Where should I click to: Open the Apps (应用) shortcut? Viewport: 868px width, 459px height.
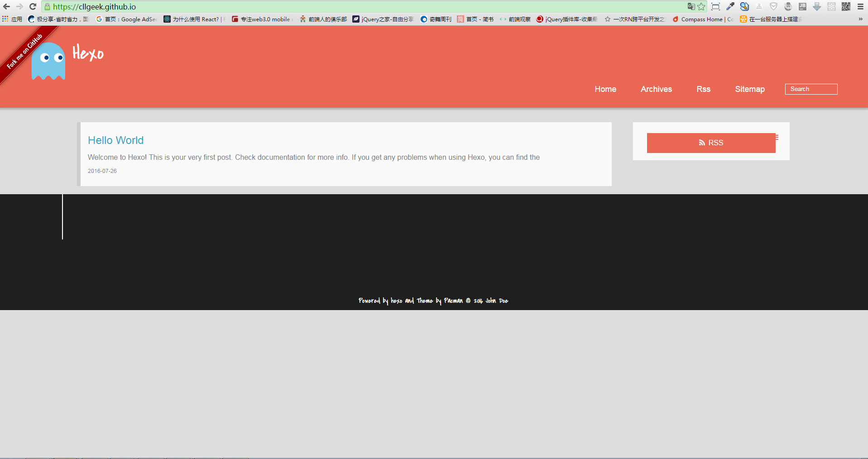pos(12,19)
